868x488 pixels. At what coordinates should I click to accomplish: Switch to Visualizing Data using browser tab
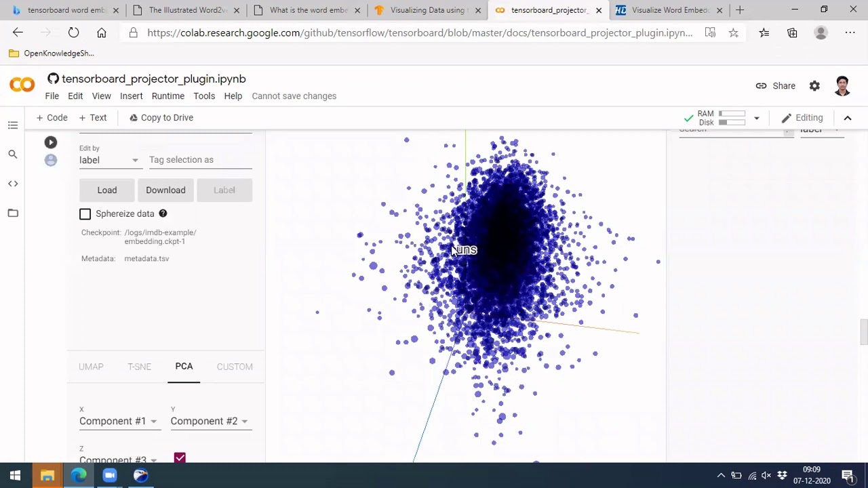point(428,10)
